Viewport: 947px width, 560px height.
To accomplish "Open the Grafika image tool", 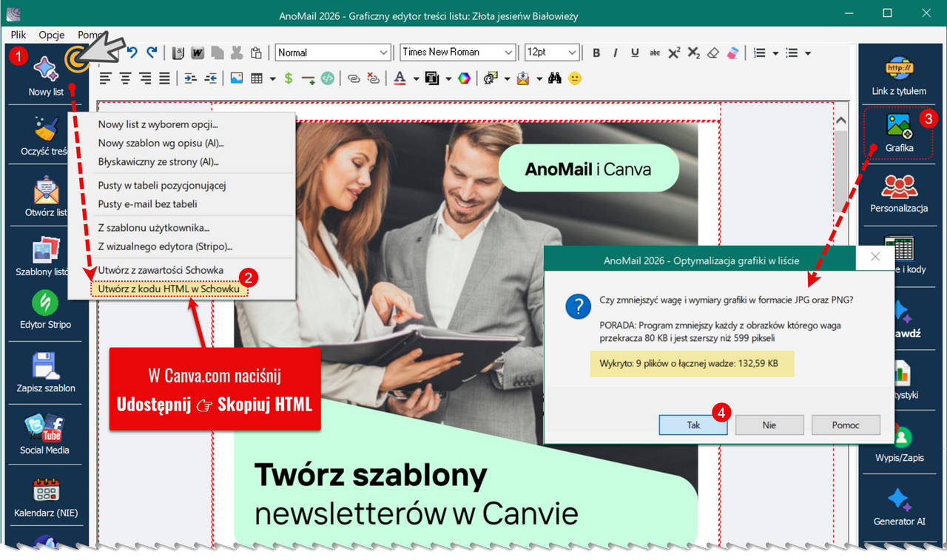I will [899, 133].
